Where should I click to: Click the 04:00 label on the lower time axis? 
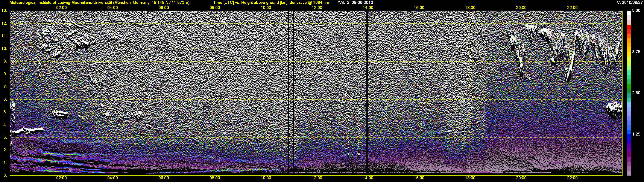(112, 178)
